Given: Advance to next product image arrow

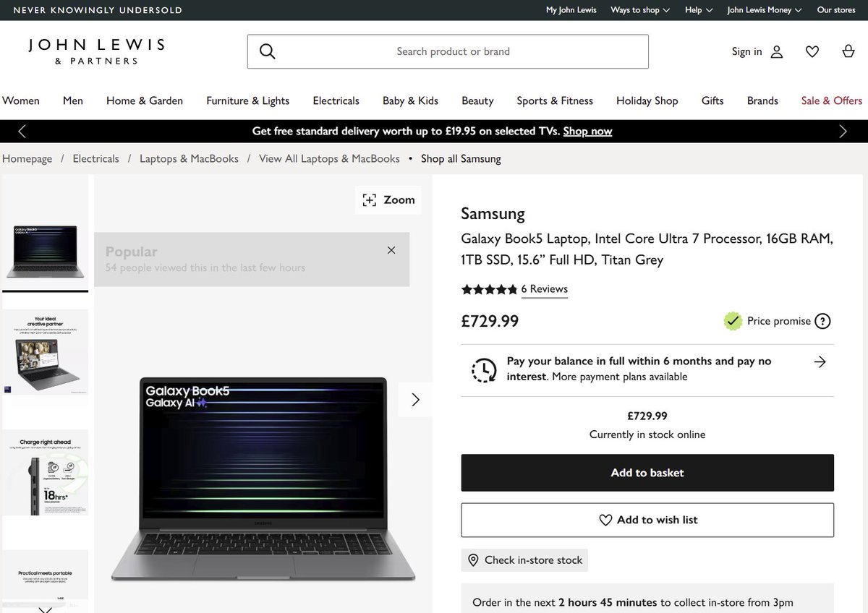Looking at the screenshot, I should 415,400.
